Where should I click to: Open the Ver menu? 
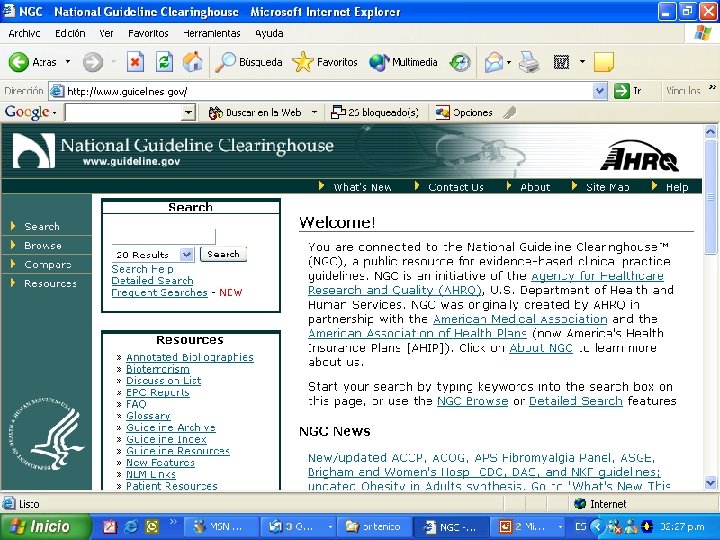tap(106, 34)
